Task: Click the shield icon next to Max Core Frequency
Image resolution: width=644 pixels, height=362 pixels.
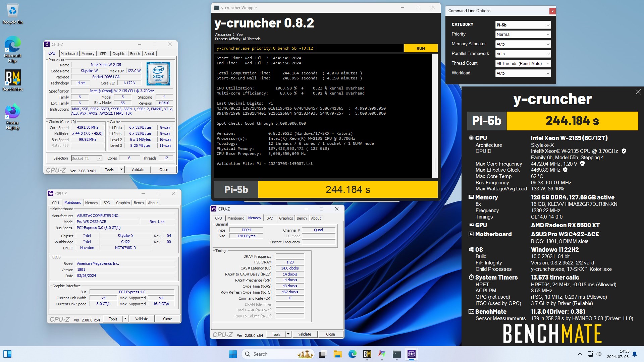Action: 582,164
